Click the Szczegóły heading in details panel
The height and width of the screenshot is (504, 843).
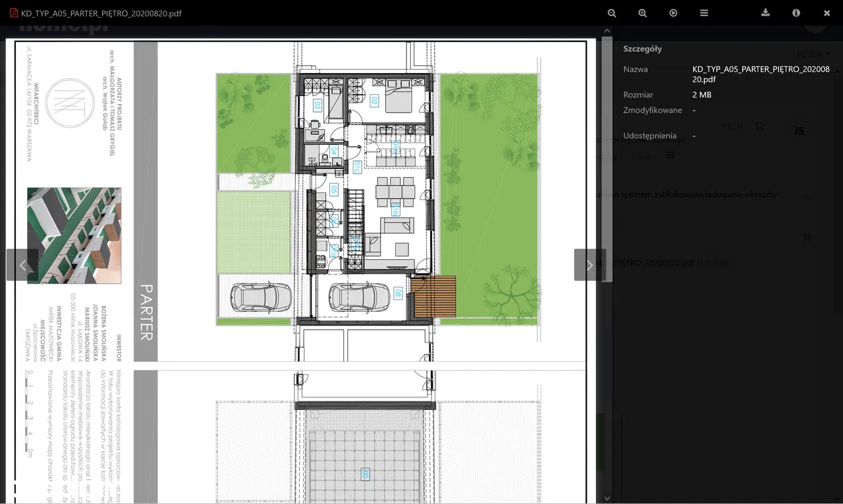642,49
